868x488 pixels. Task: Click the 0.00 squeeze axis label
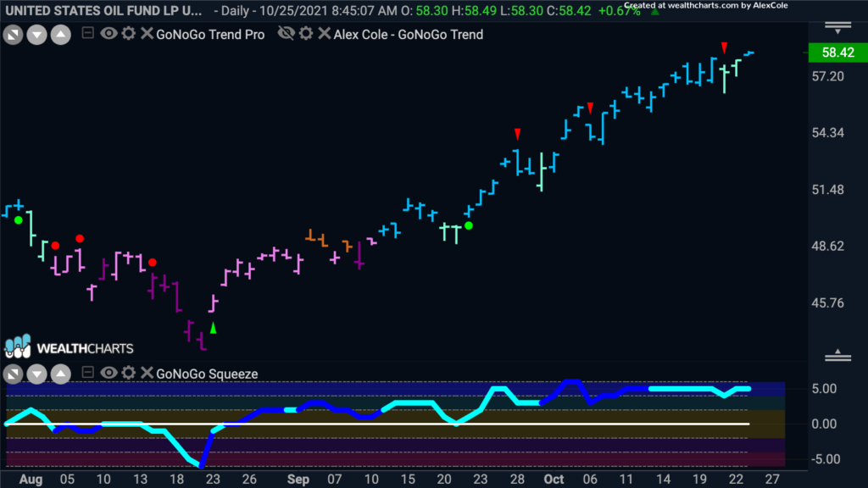click(824, 424)
